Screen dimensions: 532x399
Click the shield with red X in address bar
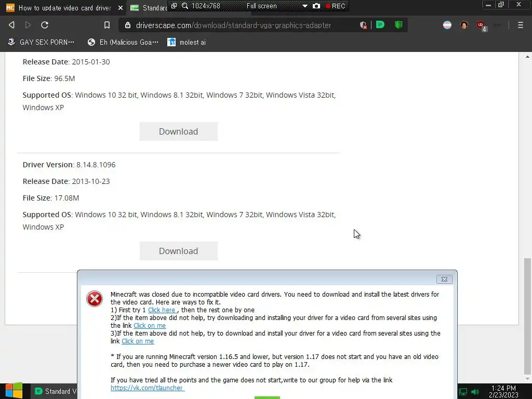coord(363,25)
